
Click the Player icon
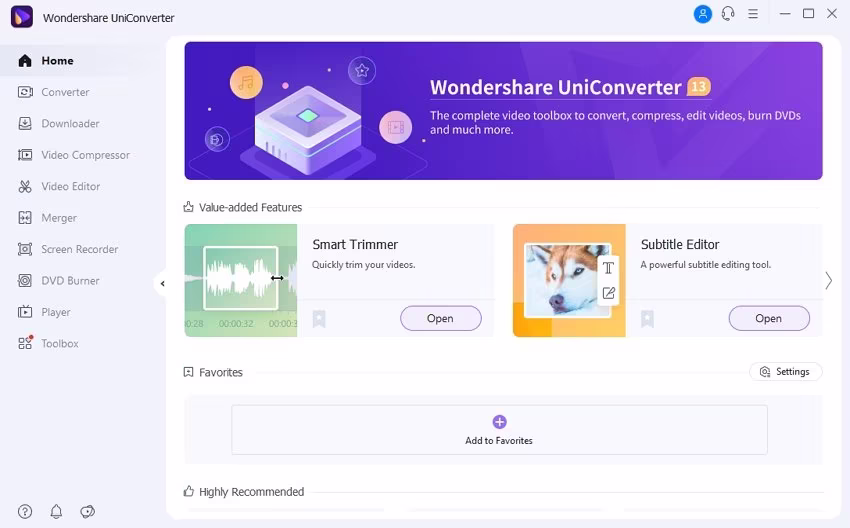[x=25, y=312]
